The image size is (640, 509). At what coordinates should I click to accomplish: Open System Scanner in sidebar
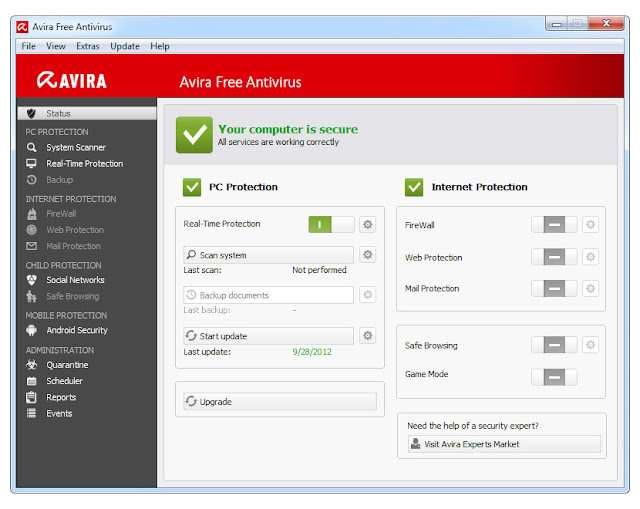pyautogui.click(x=76, y=147)
